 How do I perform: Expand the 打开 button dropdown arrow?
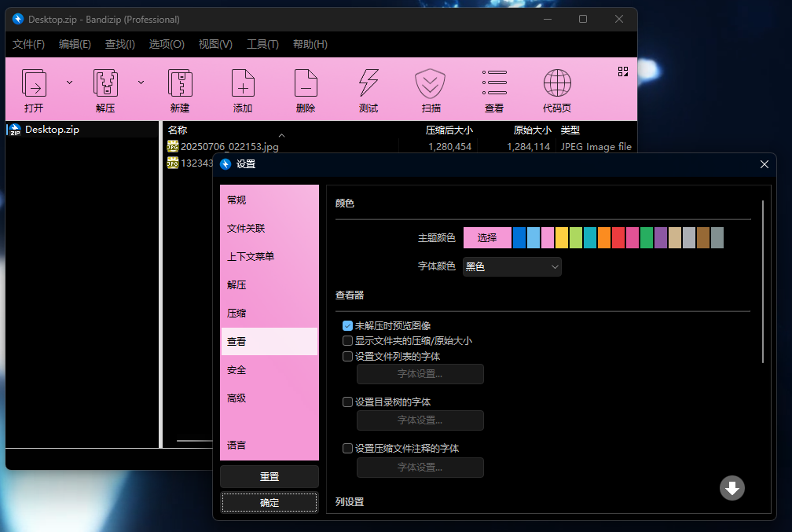[x=69, y=81]
